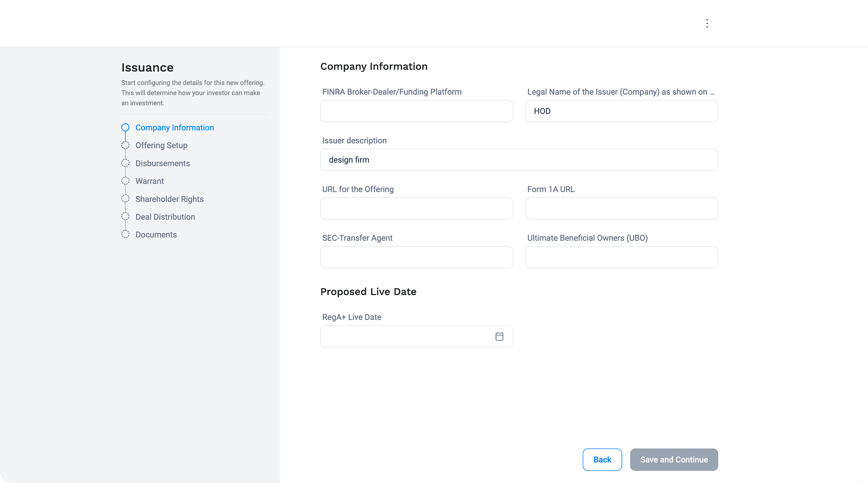Edit Issuer description field with design firm

pos(519,160)
